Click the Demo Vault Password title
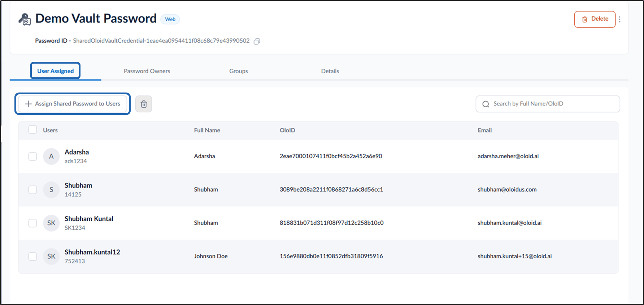Viewport: 644px width, 305px height. click(96, 18)
